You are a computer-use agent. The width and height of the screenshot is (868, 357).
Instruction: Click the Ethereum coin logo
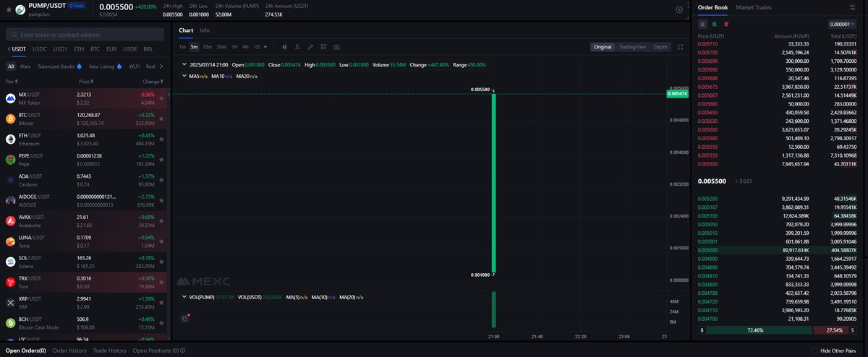click(x=11, y=139)
